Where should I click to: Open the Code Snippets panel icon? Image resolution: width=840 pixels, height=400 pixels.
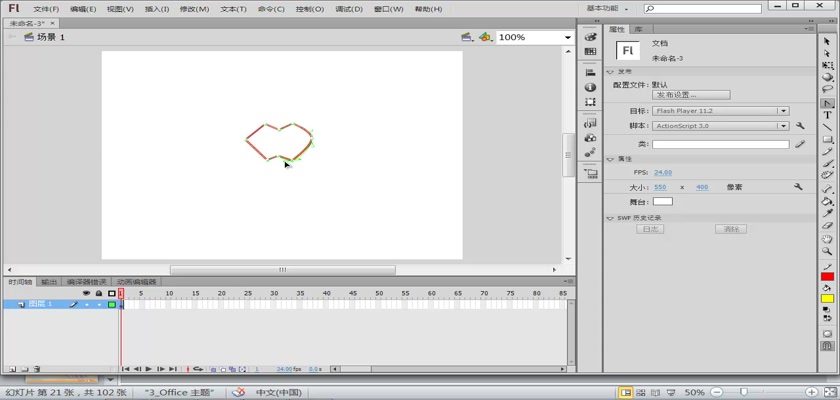pos(590,123)
